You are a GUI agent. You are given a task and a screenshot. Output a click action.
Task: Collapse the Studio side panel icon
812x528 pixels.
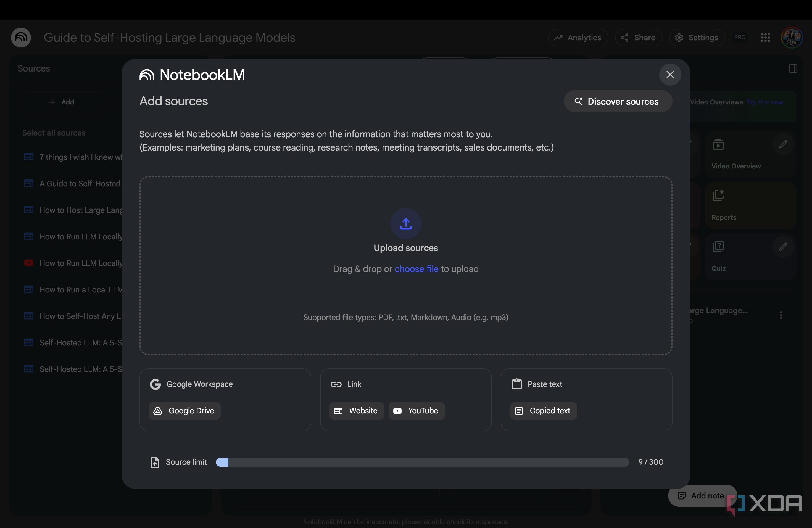[793, 68]
